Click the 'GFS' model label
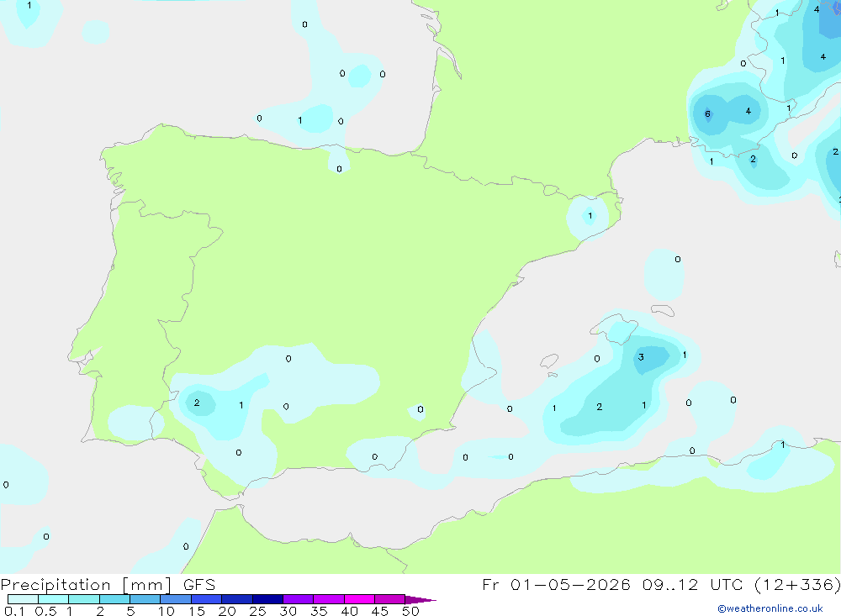The width and height of the screenshot is (841, 616). [x=199, y=585]
